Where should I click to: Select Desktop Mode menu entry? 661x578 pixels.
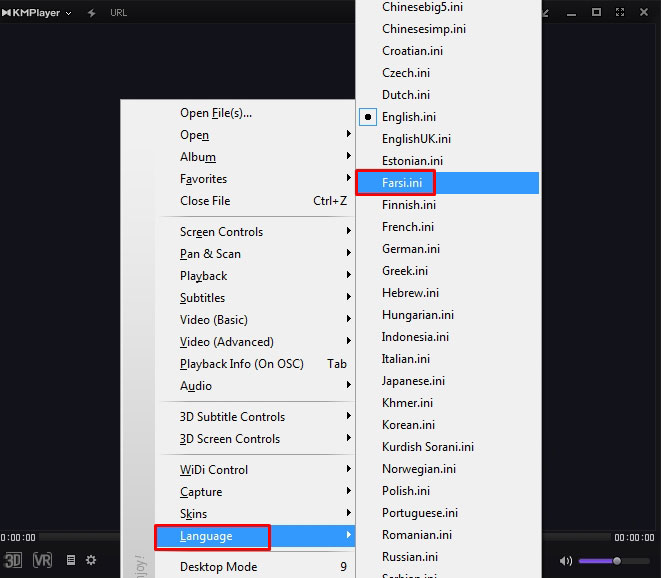coord(255,567)
